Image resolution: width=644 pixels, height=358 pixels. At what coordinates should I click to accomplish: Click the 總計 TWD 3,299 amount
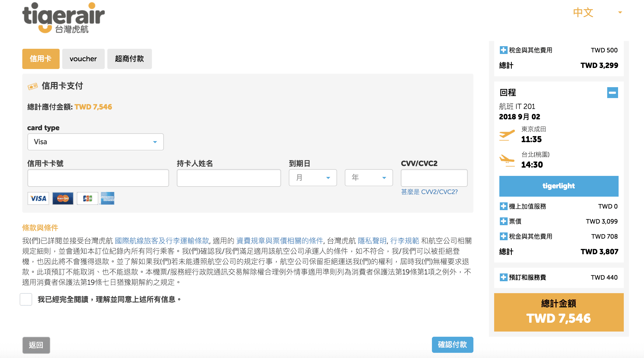tap(599, 65)
